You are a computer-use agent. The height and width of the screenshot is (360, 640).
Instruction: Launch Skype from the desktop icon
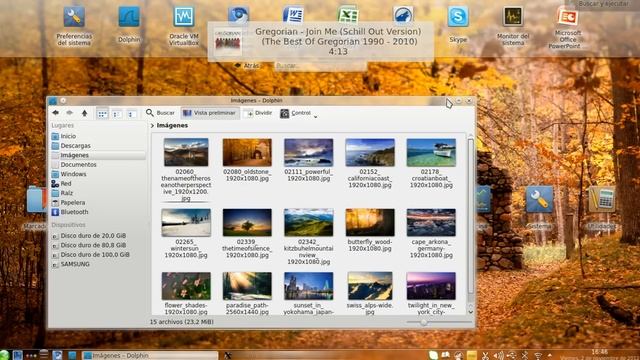(458, 24)
